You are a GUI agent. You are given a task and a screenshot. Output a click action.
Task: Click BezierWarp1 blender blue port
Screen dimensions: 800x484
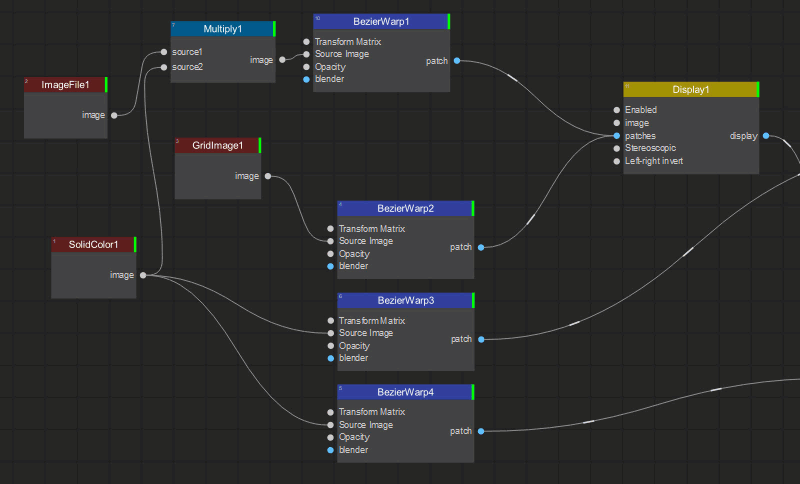(306, 80)
